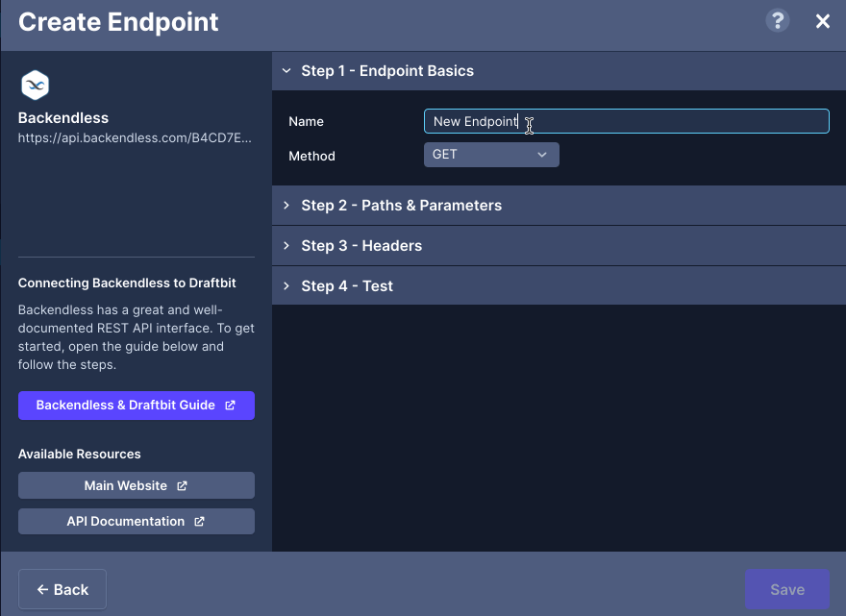The image size is (846, 616).
Task: Open the Backendless & Draftbit Guide
Action: (137, 406)
